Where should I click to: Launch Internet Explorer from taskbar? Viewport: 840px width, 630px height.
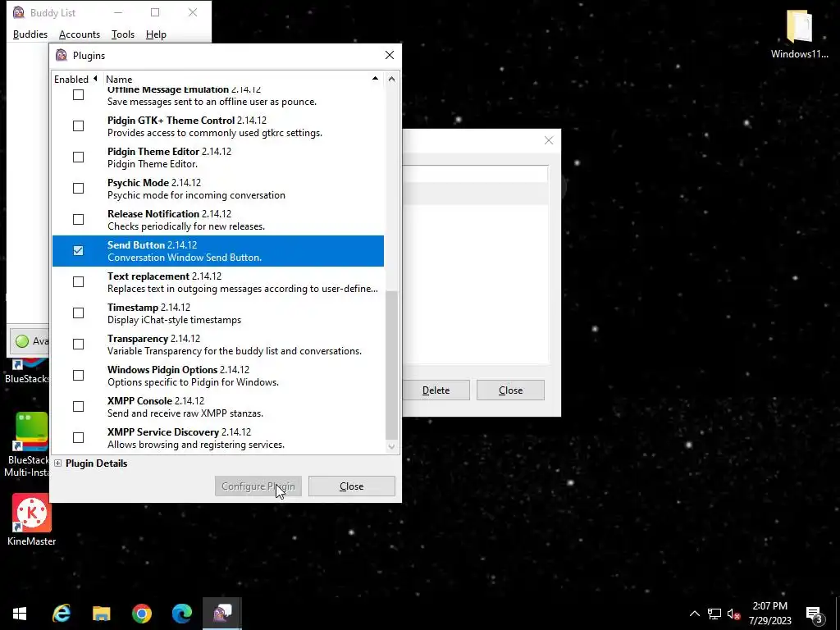pos(62,614)
